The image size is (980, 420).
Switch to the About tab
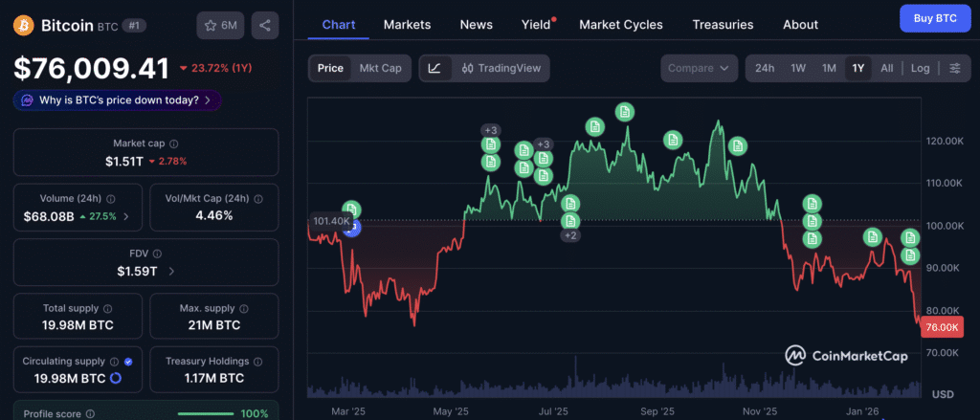(x=800, y=25)
